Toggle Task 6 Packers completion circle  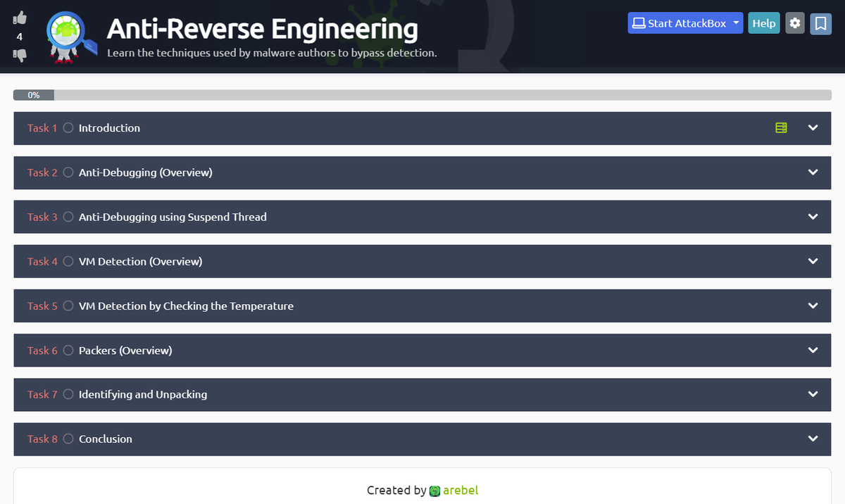[x=68, y=351]
